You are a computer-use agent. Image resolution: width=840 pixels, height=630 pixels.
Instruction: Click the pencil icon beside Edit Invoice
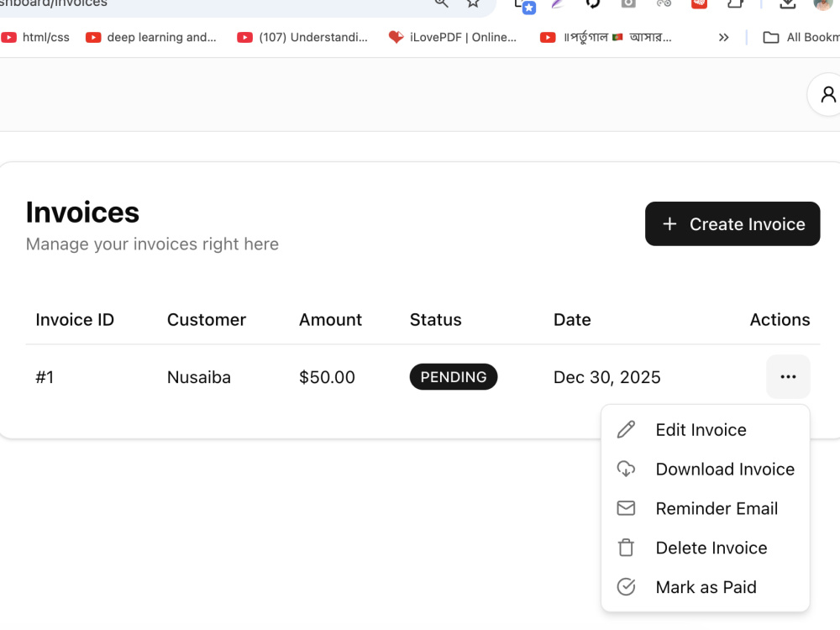pyautogui.click(x=626, y=429)
